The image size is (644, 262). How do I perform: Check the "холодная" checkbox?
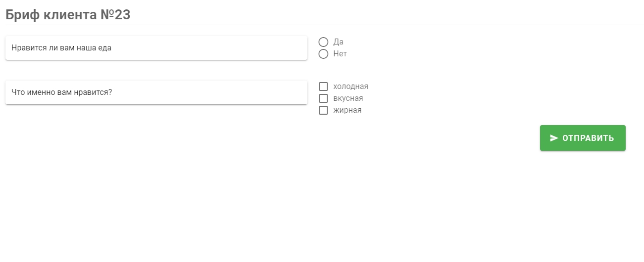(x=324, y=87)
